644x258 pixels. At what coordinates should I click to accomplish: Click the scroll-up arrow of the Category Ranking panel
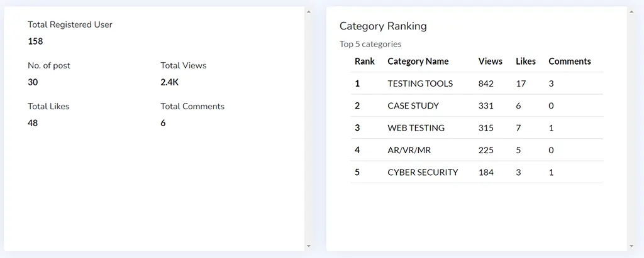coord(631,12)
